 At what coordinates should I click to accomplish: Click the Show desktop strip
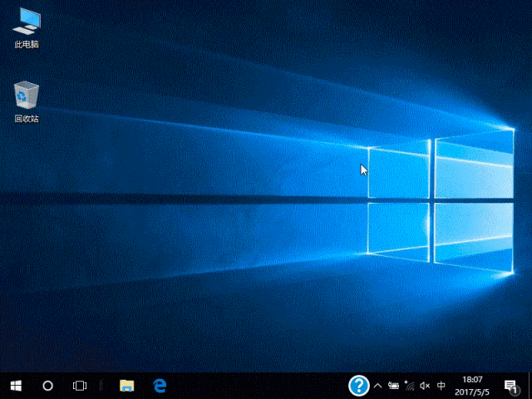click(x=530, y=386)
